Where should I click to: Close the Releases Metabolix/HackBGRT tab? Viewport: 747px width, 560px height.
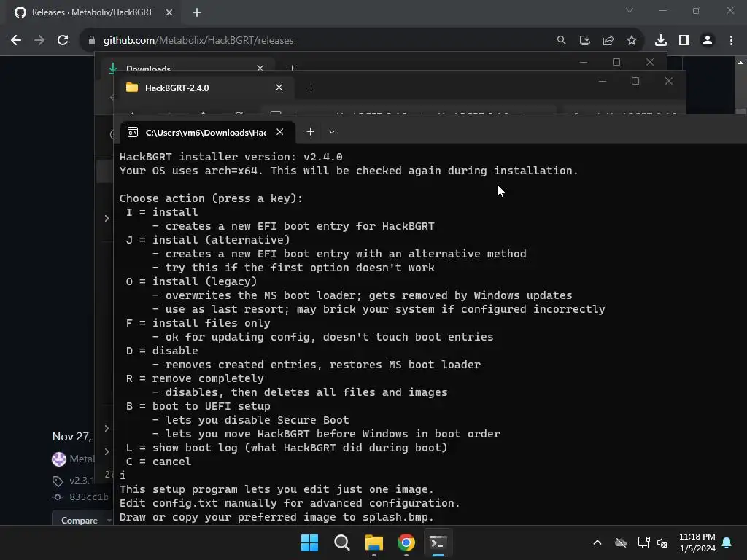pos(169,12)
